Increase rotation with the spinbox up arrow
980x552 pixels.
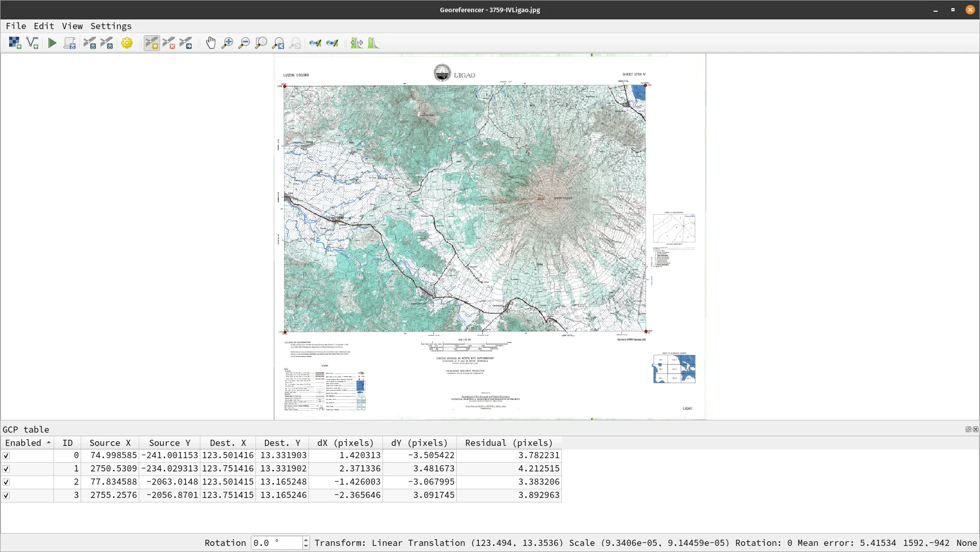tap(306, 540)
